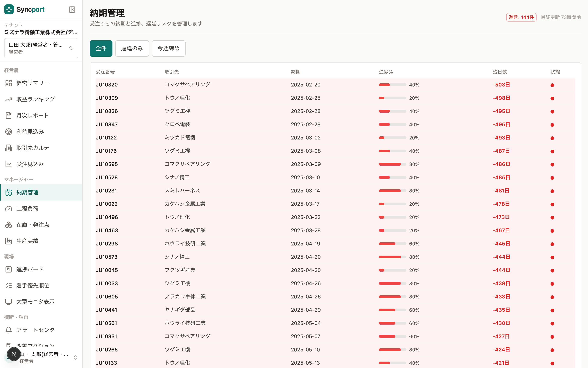Select the 遅延のみ filter tab
Screen dimensions: 588x368
click(132, 48)
